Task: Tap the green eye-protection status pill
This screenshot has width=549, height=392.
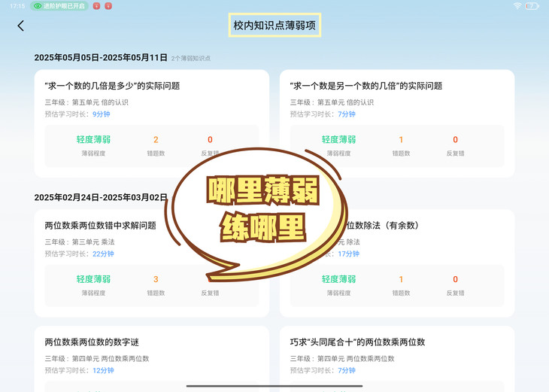Action: pyautogui.click(x=59, y=6)
